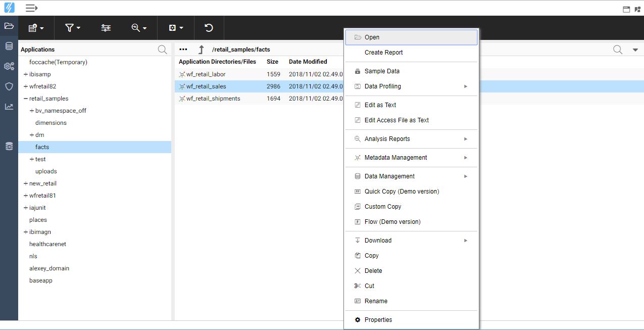
Task: Select Sample Data from the context menu
Action: pyautogui.click(x=382, y=71)
